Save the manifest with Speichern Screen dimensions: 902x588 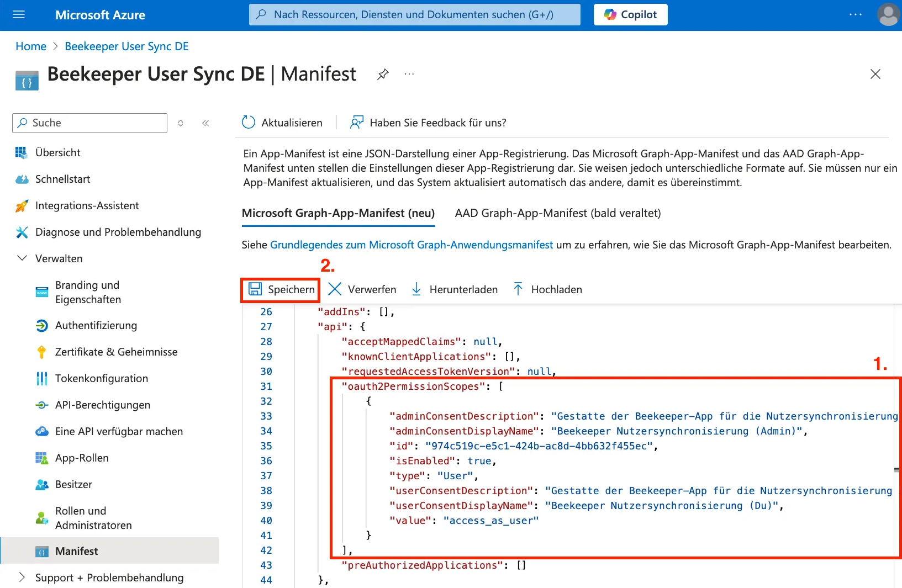(281, 289)
